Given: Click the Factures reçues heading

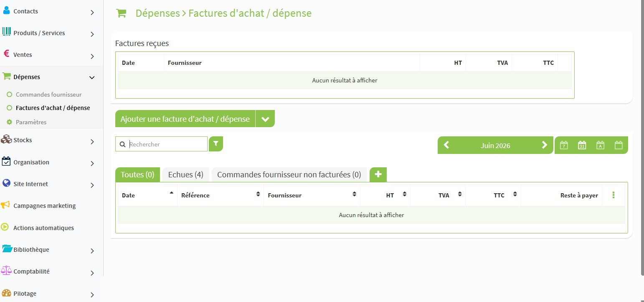Looking at the screenshot, I should [142, 43].
